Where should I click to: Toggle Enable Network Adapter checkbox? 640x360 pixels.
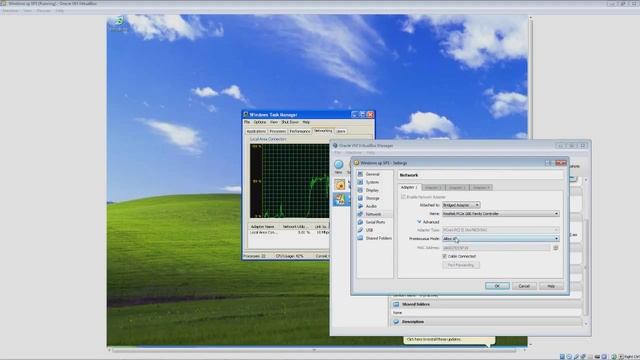(x=403, y=197)
